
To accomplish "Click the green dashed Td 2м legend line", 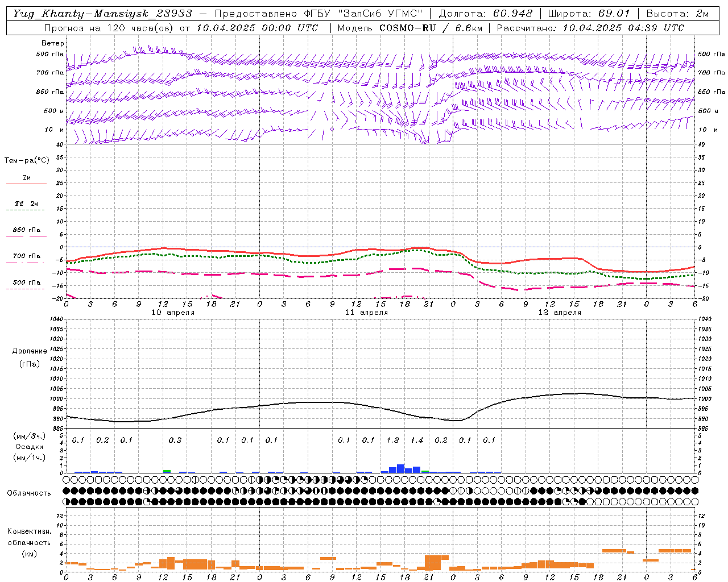I will [x=25, y=210].
